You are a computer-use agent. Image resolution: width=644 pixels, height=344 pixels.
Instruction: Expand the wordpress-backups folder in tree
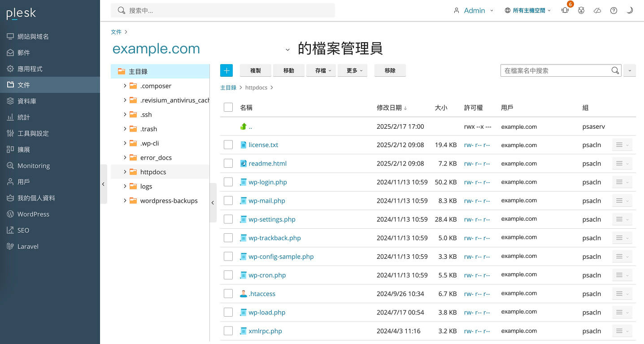coord(125,200)
